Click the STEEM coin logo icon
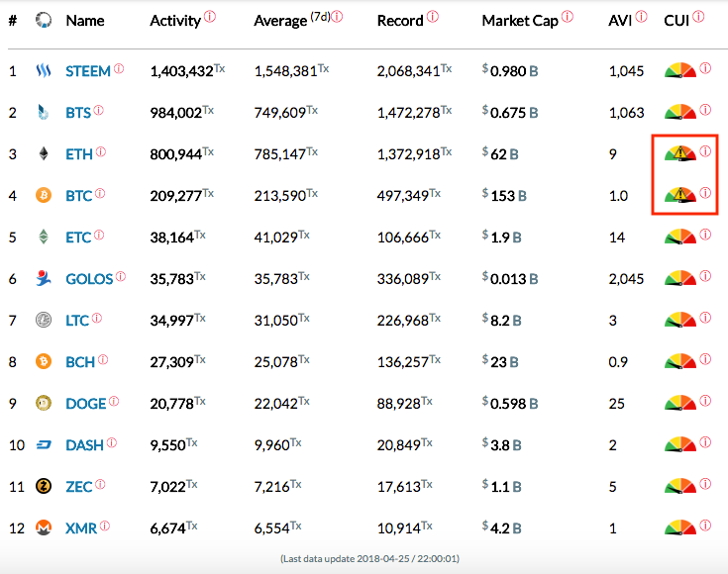This screenshot has width=728, height=574. pos(44,71)
